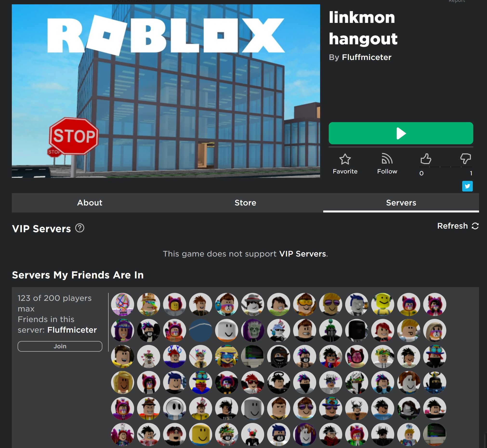The width and height of the screenshot is (487, 448).
Task: Click the thumbs up like icon
Action: click(x=426, y=159)
